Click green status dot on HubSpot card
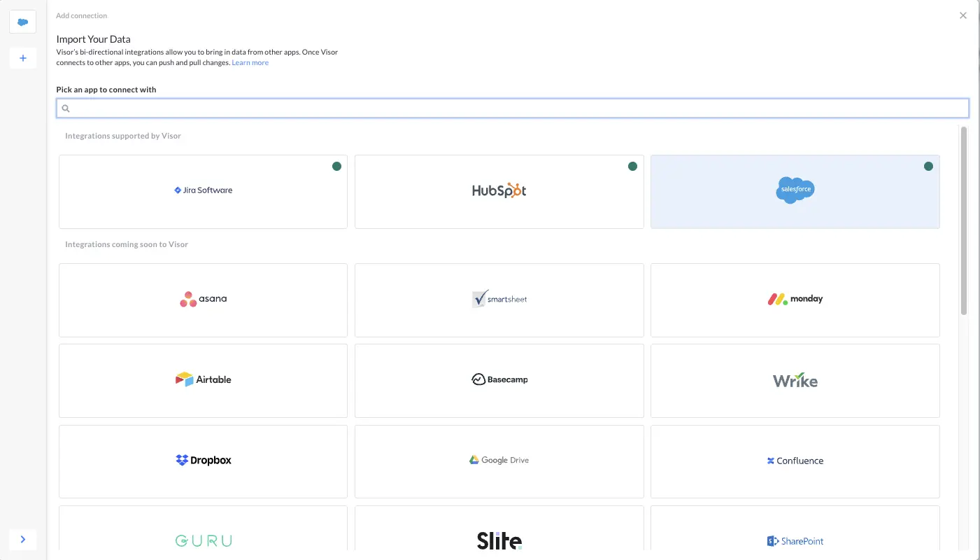 point(632,167)
